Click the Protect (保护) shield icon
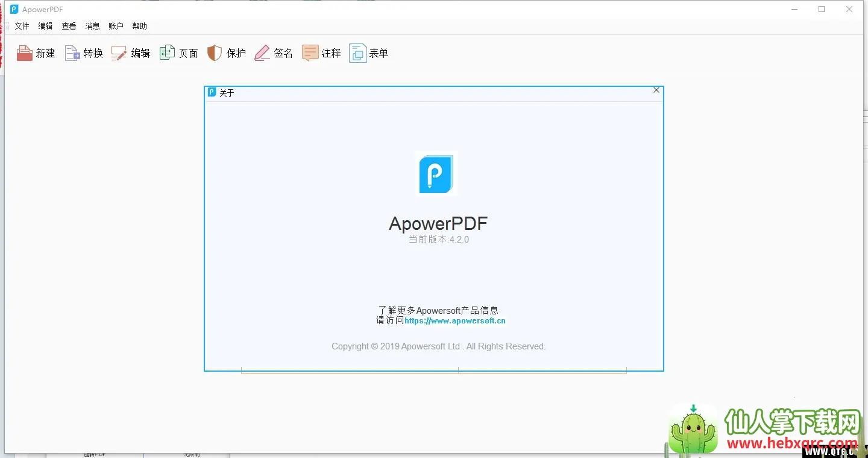The width and height of the screenshot is (868, 458). pos(215,53)
